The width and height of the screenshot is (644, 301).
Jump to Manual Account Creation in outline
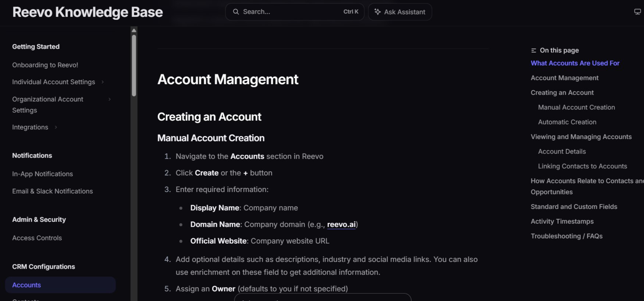pyautogui.click(x=577, y=107)
